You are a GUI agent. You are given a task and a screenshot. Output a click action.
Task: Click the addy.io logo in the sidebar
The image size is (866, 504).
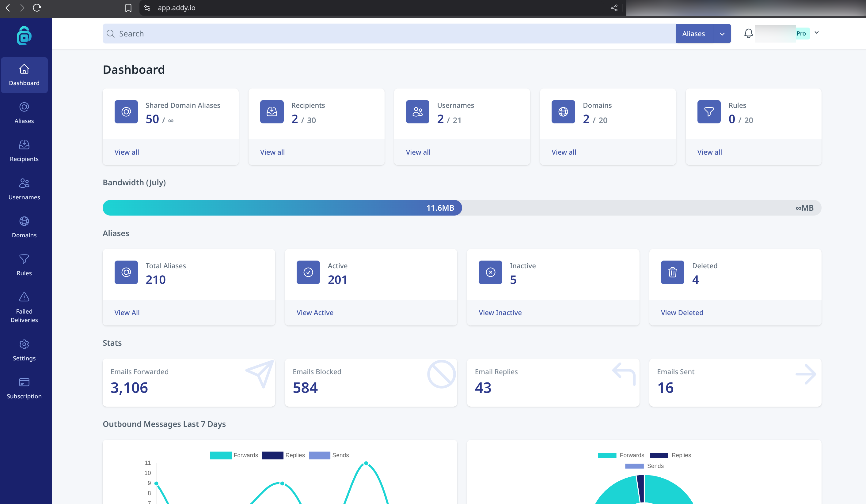point(24,36)
